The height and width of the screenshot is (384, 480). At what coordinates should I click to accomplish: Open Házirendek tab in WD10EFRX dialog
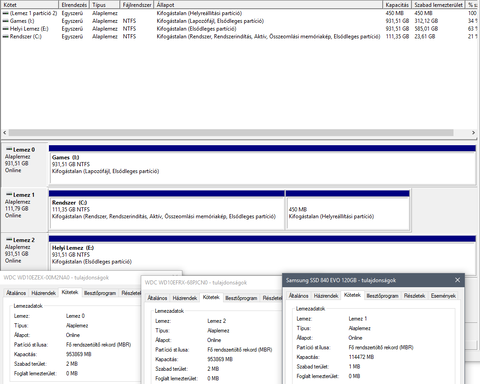pyautogui.click(x=185, y=298)
